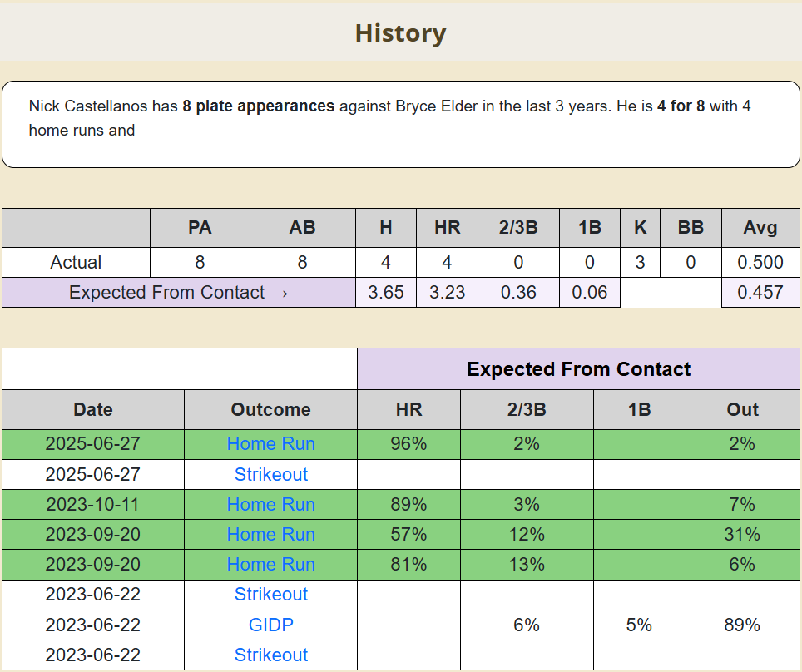Click the 13% 2/3B cell
Screen dimensions: 802x672
point(527,564)
